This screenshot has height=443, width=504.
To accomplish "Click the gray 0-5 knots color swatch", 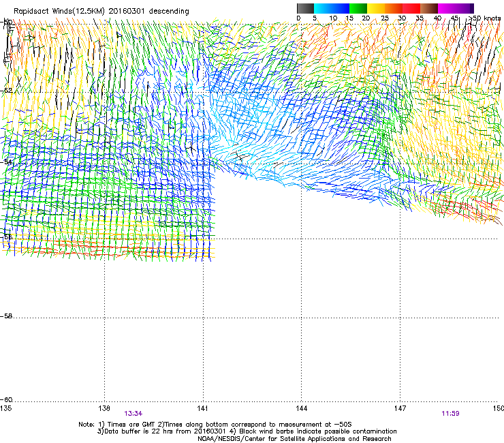I will tap(305, 8).
